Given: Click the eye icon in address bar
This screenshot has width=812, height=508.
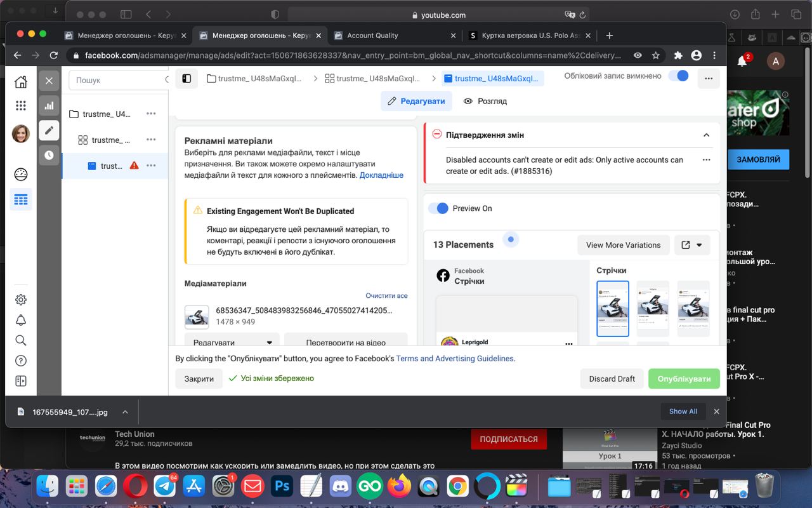Looking at the screenshot, I should tap(638, 55).
